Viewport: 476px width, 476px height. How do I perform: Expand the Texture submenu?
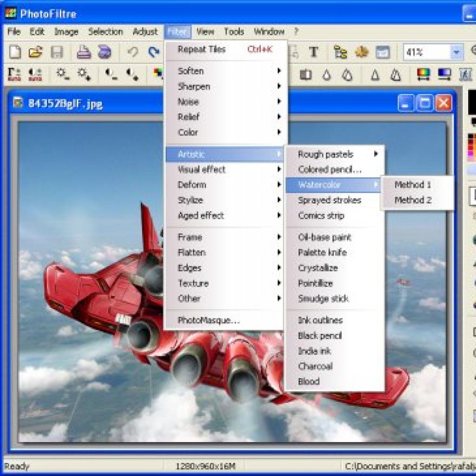point(225,283)
